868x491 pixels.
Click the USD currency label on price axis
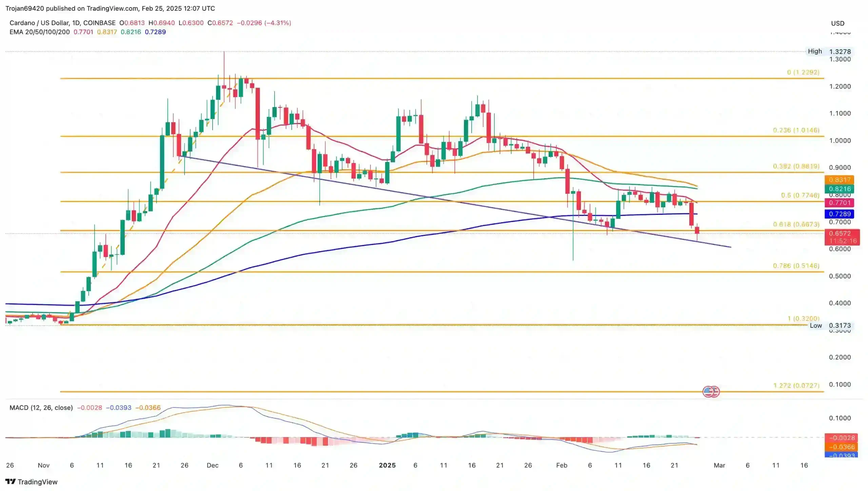coord(837,23)
